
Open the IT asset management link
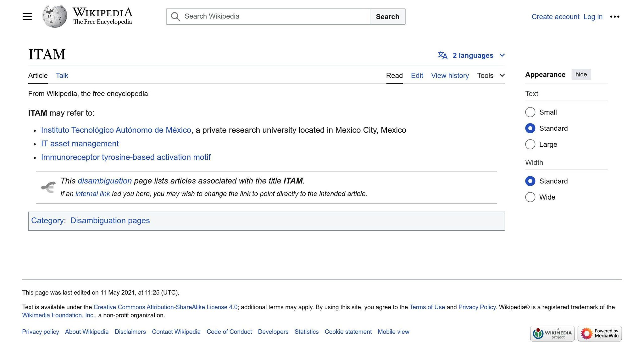point(80,144)
